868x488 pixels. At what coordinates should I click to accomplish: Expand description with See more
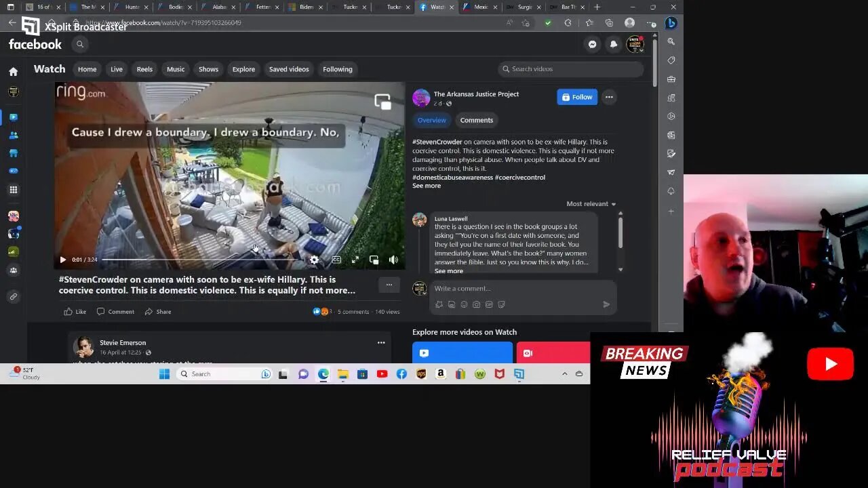click(427, 186)
